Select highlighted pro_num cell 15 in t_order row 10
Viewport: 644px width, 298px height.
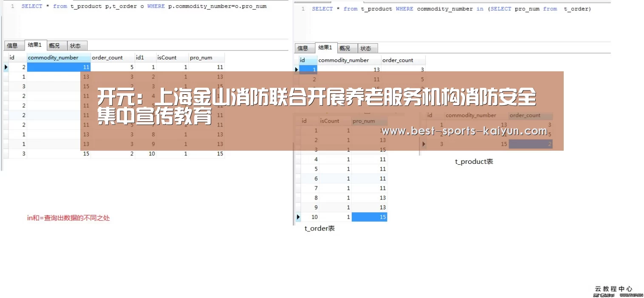pos(369,217)
